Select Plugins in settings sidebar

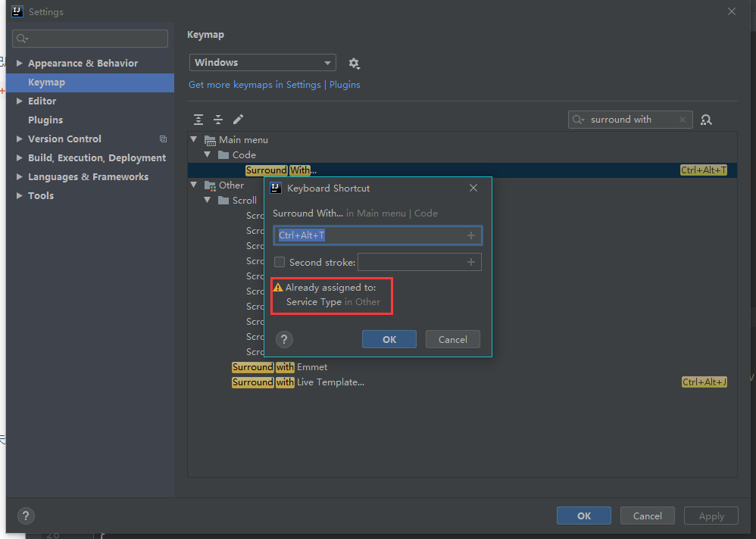click(x=45, y=120)
